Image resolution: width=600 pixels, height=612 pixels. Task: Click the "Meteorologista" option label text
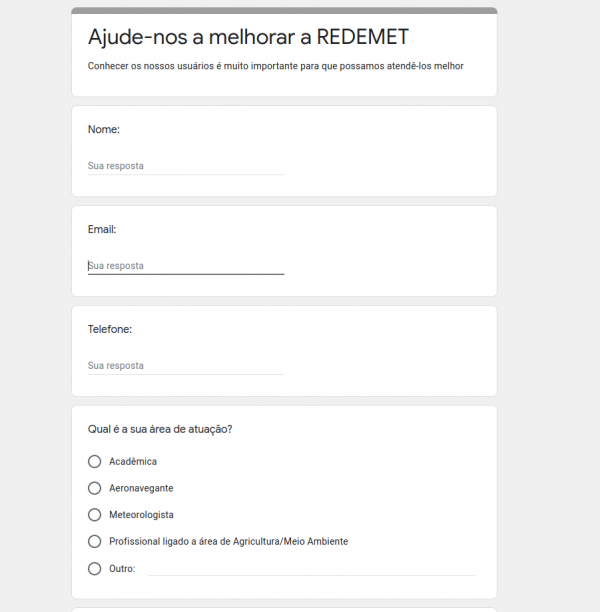pos(141,515)
